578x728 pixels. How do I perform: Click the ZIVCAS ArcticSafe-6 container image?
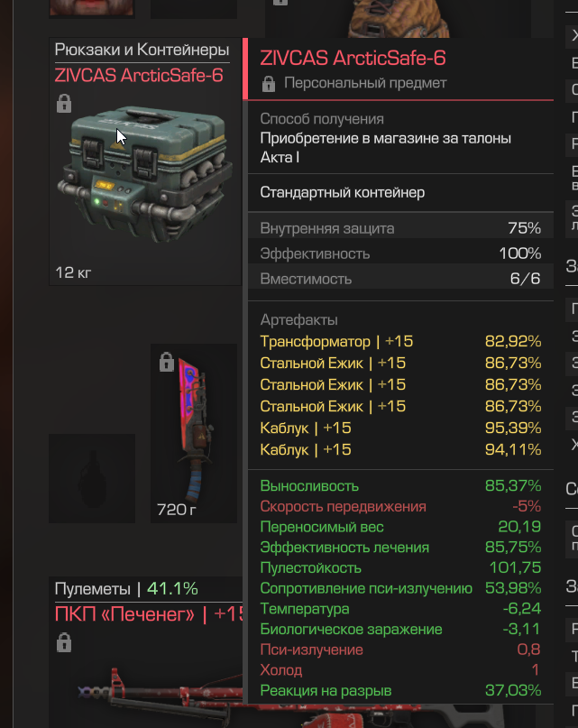coord(145,174)
